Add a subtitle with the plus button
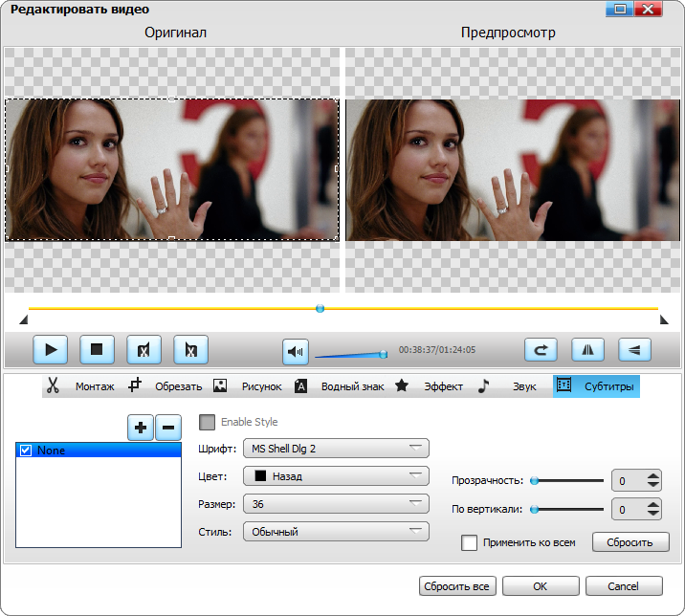Viewport: 685px width, 616px height. point(141,428)
